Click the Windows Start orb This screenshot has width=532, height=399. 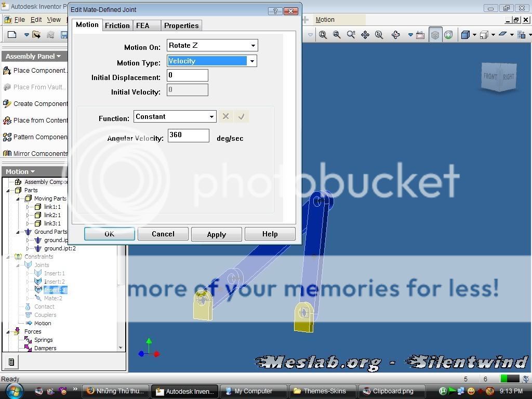[14, 391]
